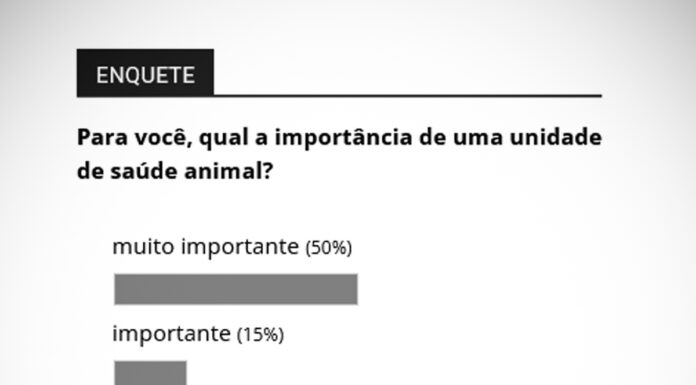This screenshot has width=696, height=385.
Task: Click the 50% gray result bar
Action: pos(236,290)
